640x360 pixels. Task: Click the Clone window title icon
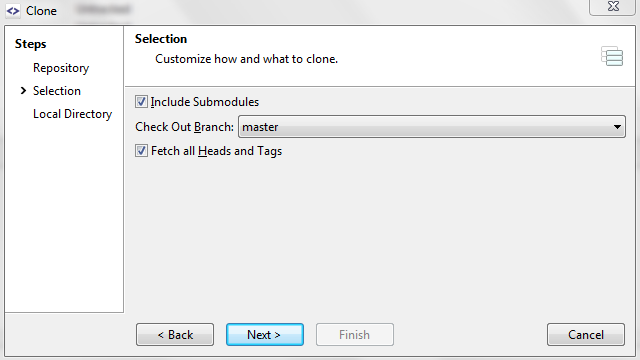[x=13, y=11]
